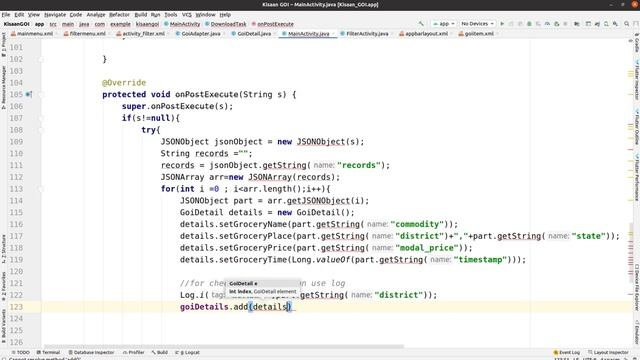Expand the No Devices dropdown
This screenshot has width=640, height=360.
click(477, 24)
